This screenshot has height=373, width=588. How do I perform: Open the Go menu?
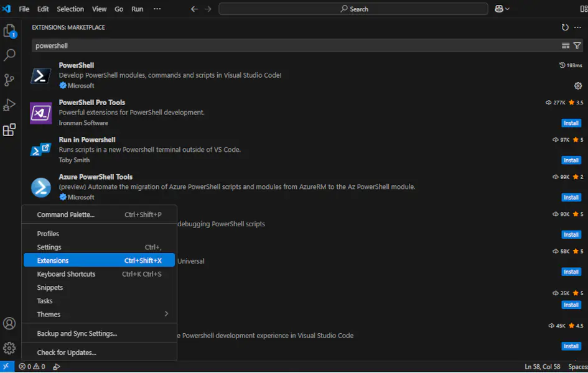click(x=119, y=9)
